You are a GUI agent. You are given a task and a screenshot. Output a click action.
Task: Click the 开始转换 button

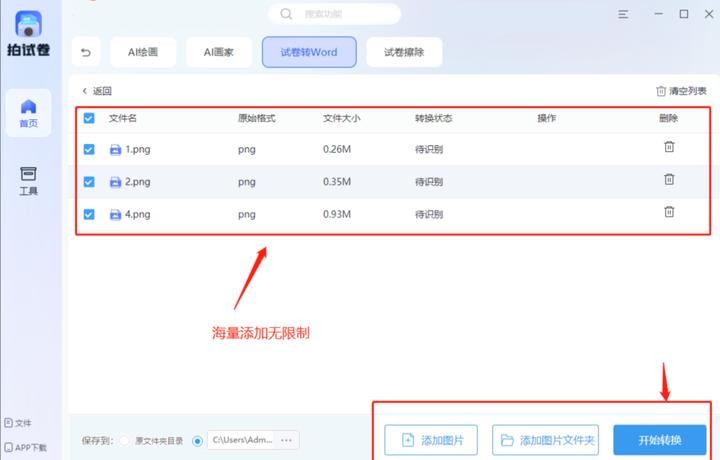point(659,440)
